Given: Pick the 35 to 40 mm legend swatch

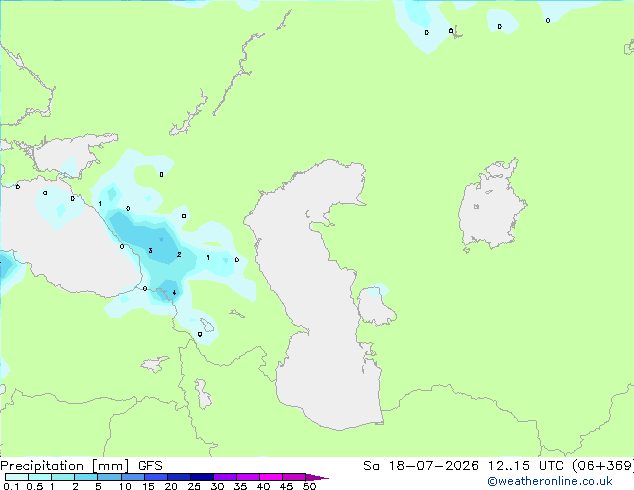Looking at the screenshot, I should click(247, 477).
